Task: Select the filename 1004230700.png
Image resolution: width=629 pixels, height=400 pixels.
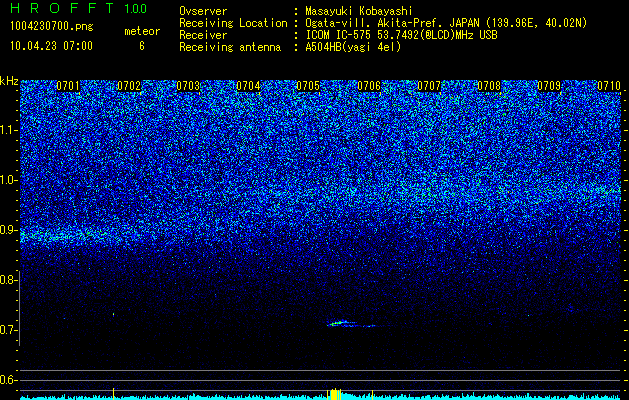Action: point(52,27)
